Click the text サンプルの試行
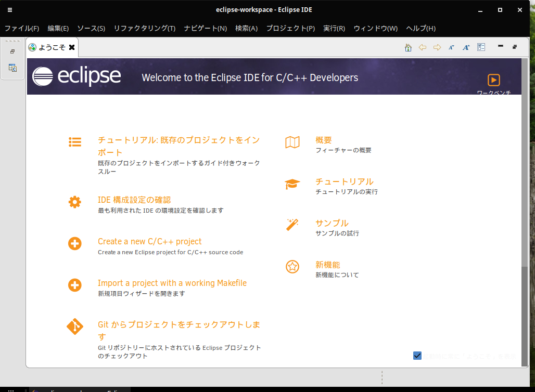The width and height of the screenshot is (535, 392). tap(337, 233)
